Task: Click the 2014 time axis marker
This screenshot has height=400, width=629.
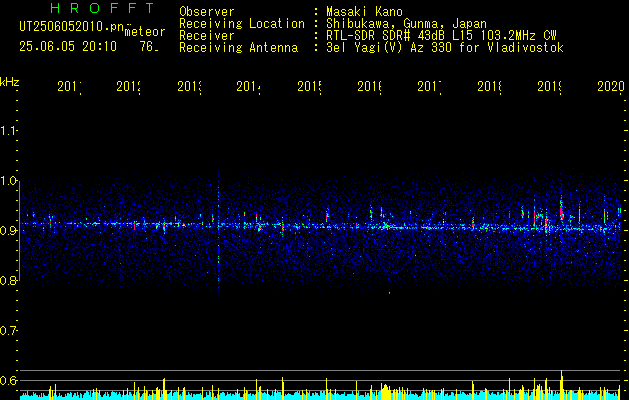Action: pyautogui.click(x=249, y=86)
